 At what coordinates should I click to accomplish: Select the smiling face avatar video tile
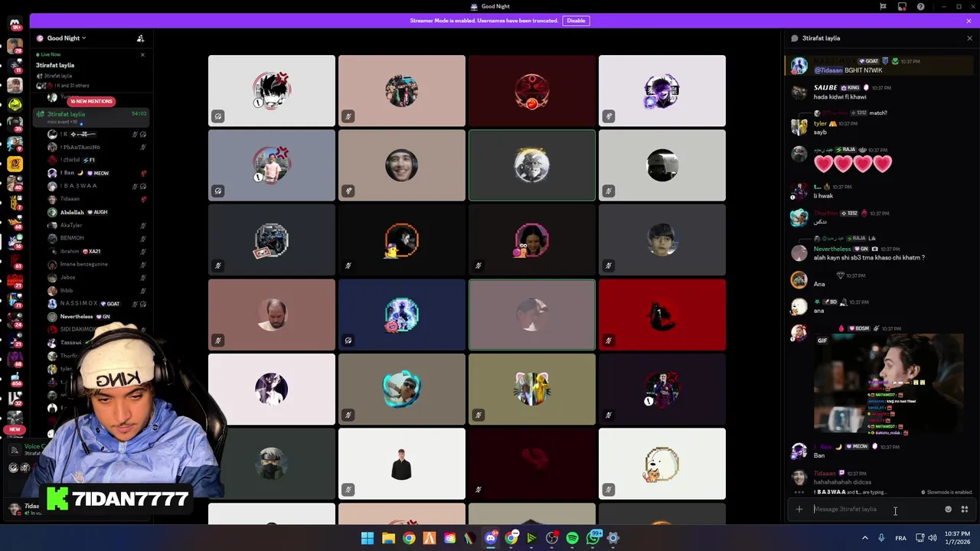coord(402,165)
